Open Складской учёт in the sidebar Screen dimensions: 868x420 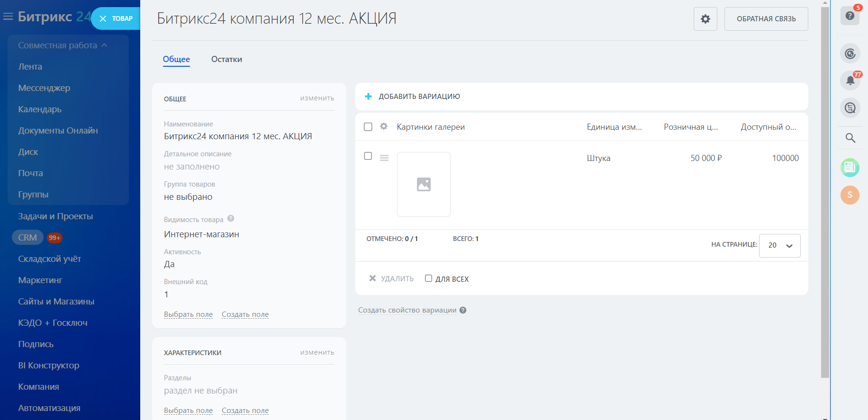pos(49,259)
